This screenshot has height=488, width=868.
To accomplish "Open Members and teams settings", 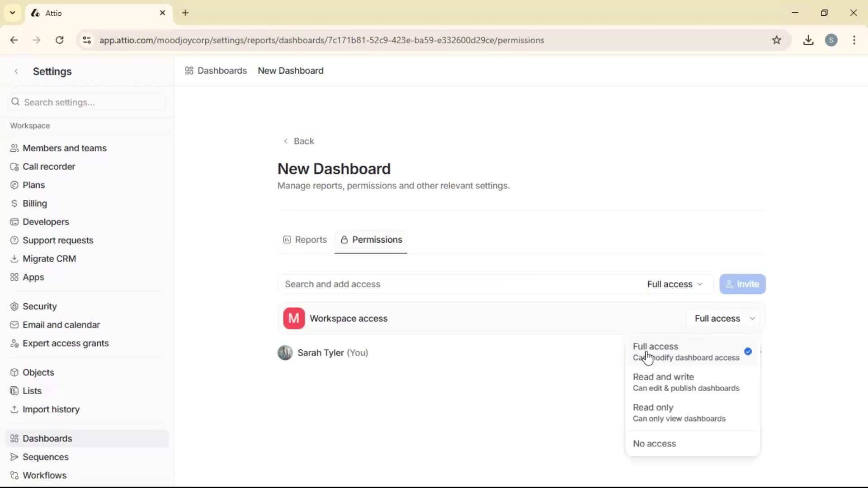I will (64, 148).
